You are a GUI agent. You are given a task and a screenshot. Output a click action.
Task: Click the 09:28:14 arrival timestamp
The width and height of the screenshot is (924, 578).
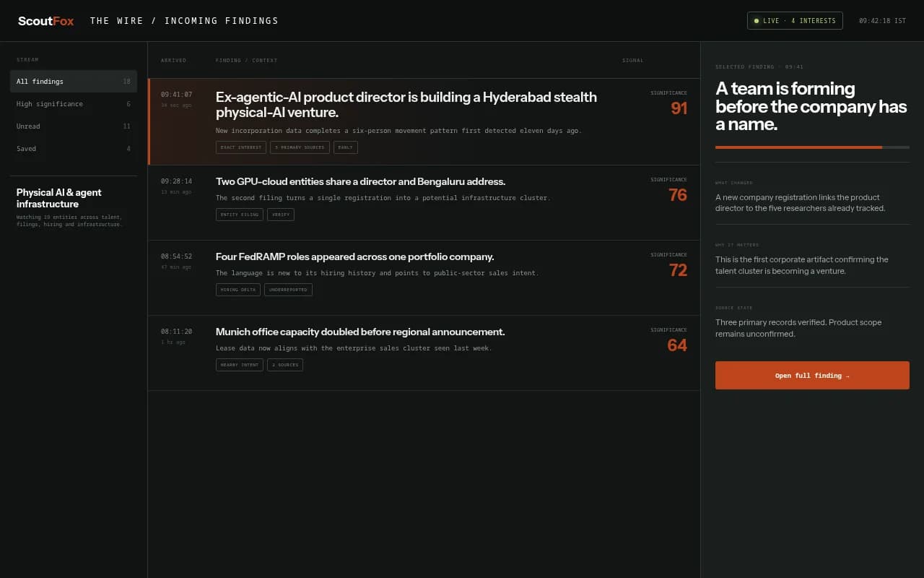coord(176,181)
